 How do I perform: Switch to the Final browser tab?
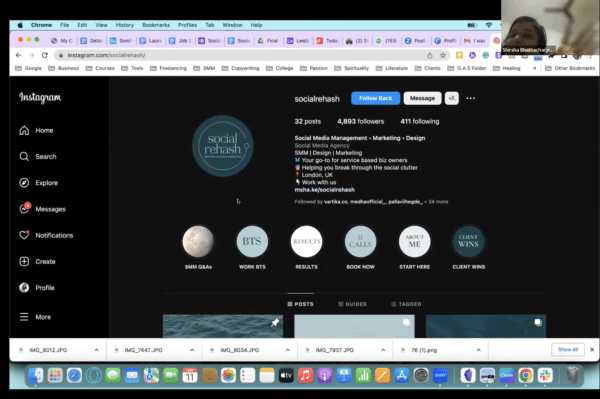coord(269,41)
